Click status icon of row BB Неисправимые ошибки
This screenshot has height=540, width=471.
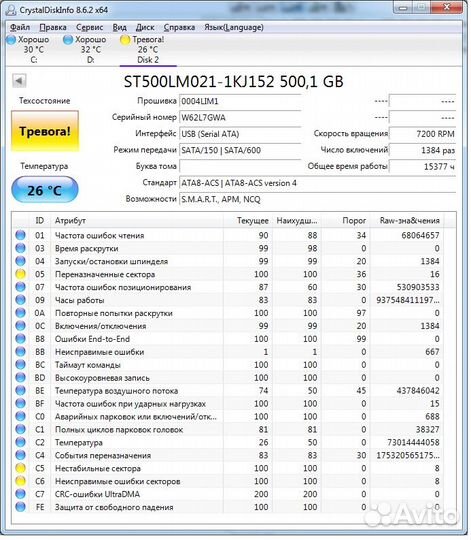click(21, 352)
